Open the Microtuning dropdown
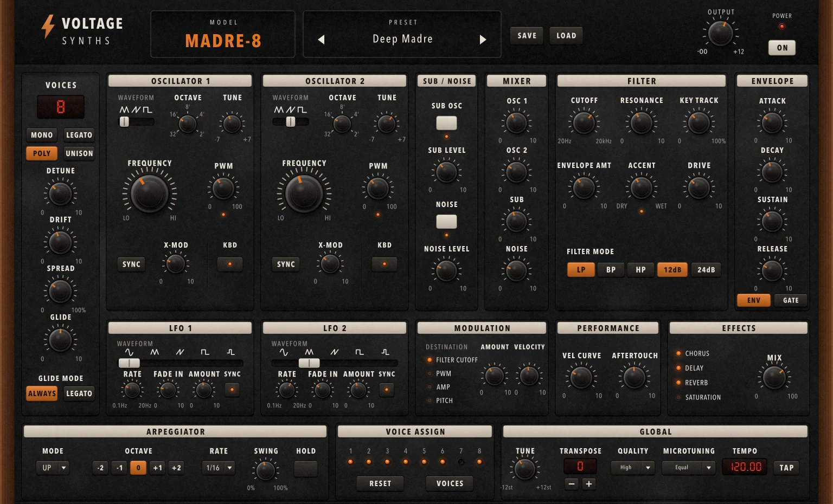 click(x=689, y=468)
